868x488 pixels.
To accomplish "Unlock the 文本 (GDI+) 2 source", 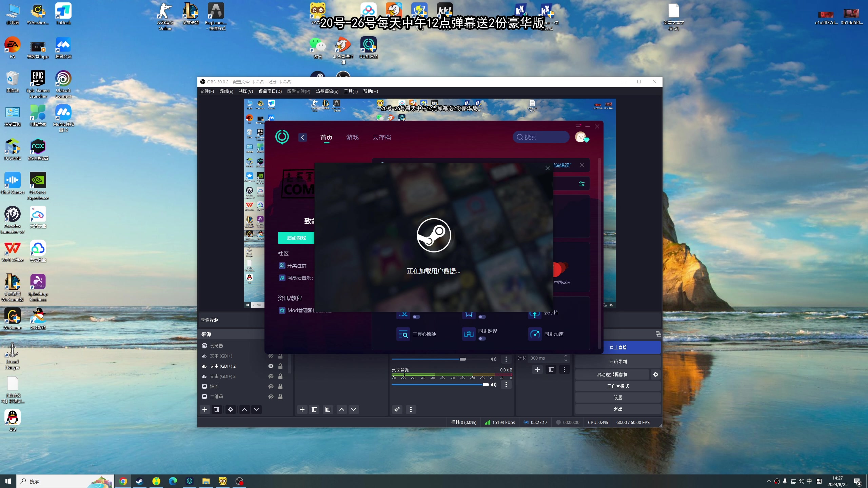I will coord(280,366).
